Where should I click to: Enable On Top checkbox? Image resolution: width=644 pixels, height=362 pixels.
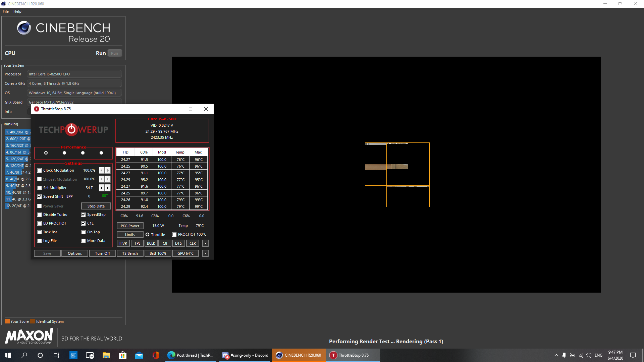(x=84, y=232)
